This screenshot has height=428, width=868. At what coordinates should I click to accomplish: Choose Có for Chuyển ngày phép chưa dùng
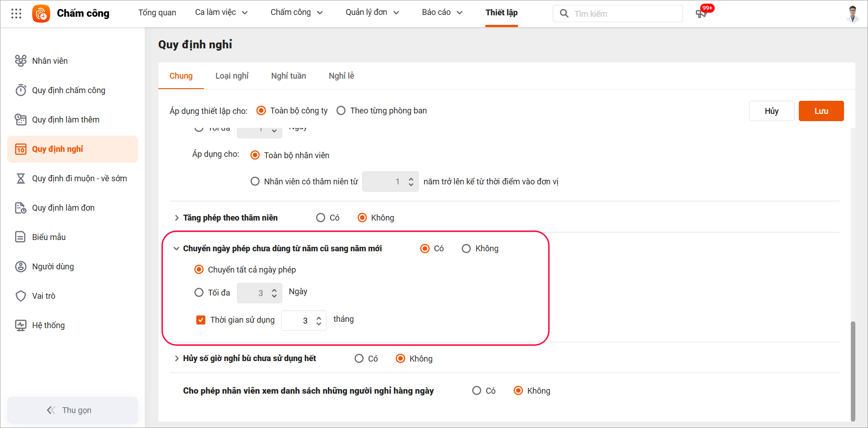click(425, 249)
